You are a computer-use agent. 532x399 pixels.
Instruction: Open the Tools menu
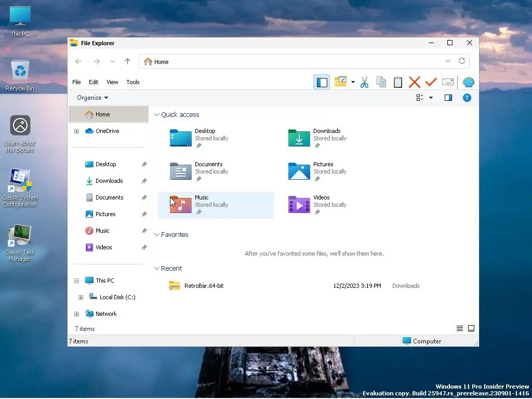click(132, 82)
